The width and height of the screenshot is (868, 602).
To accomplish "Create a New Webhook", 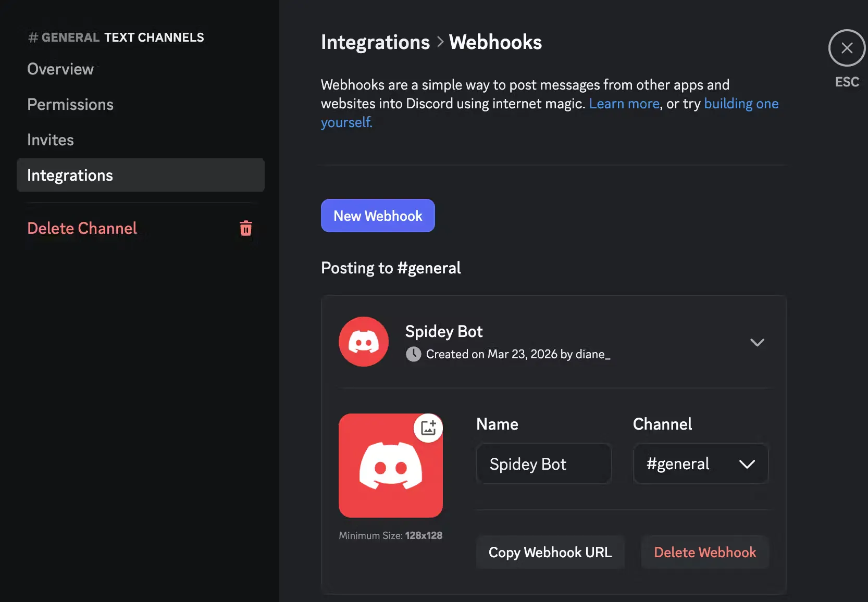I will point(378,216).
